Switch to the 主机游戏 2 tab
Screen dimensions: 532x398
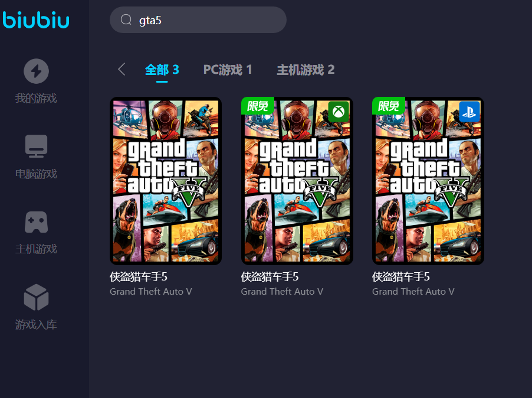point(306,70)
